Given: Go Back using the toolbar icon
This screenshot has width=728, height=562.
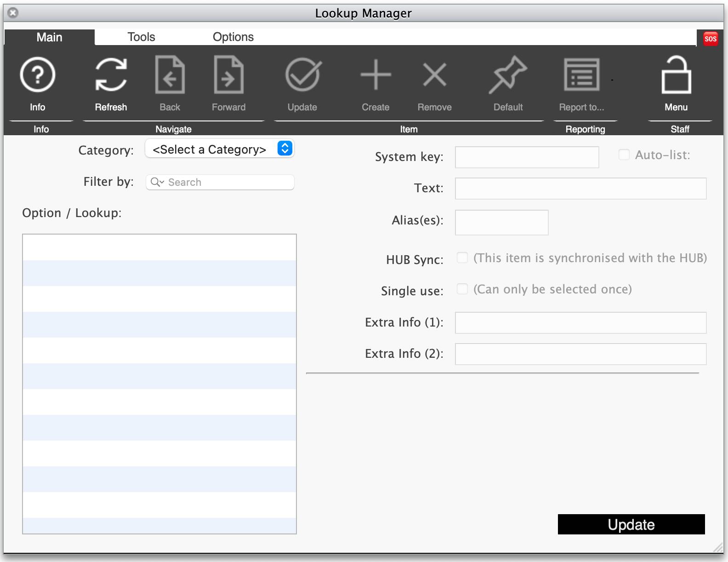Looking at the screenshot, I should (x=170, y=75).
